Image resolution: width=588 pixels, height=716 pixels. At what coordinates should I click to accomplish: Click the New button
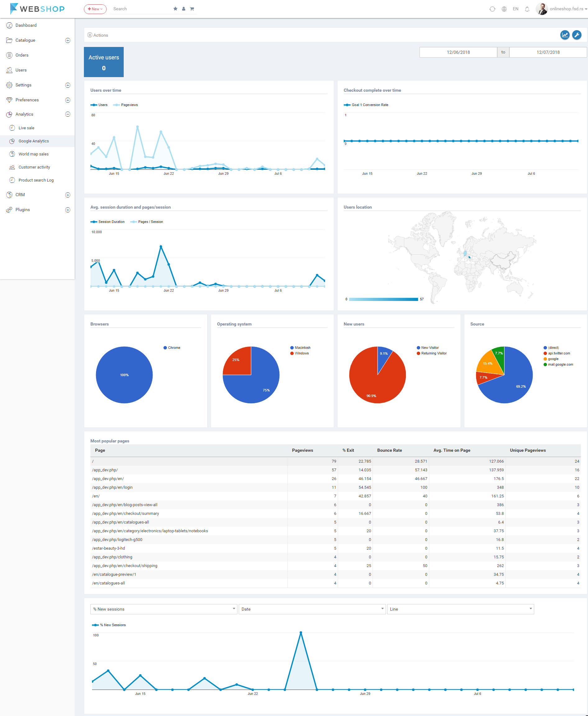coord(95,9)
